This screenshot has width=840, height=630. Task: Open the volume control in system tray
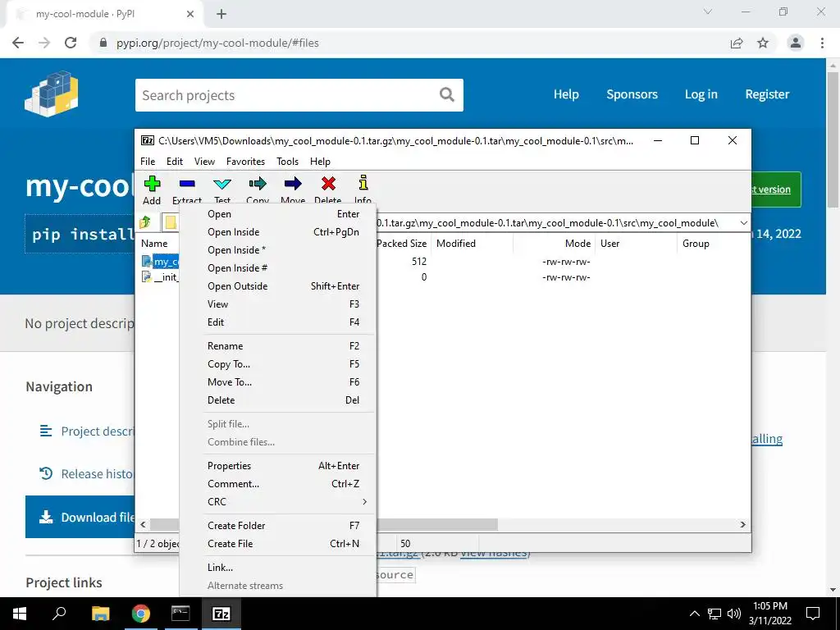[x=734, y=614]
